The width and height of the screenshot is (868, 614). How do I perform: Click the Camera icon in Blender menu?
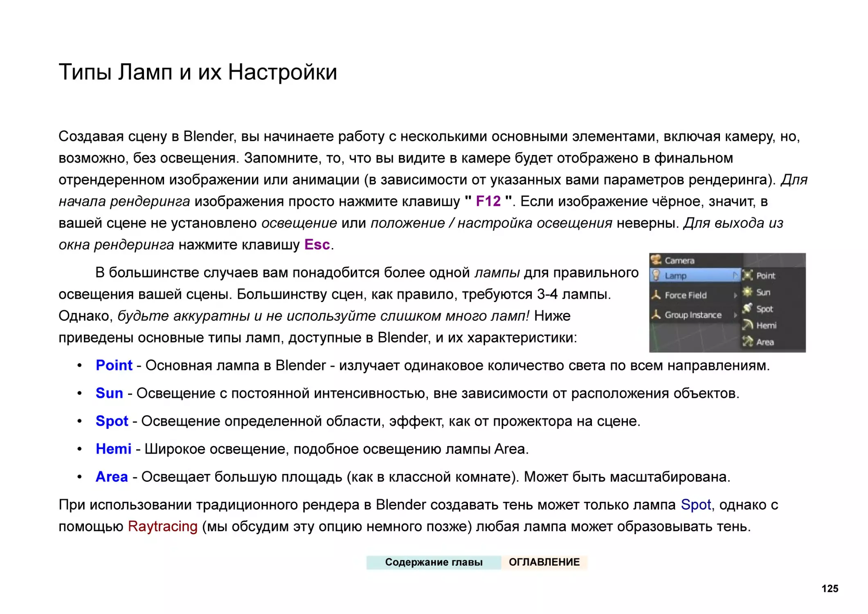[x=656, y=260]
